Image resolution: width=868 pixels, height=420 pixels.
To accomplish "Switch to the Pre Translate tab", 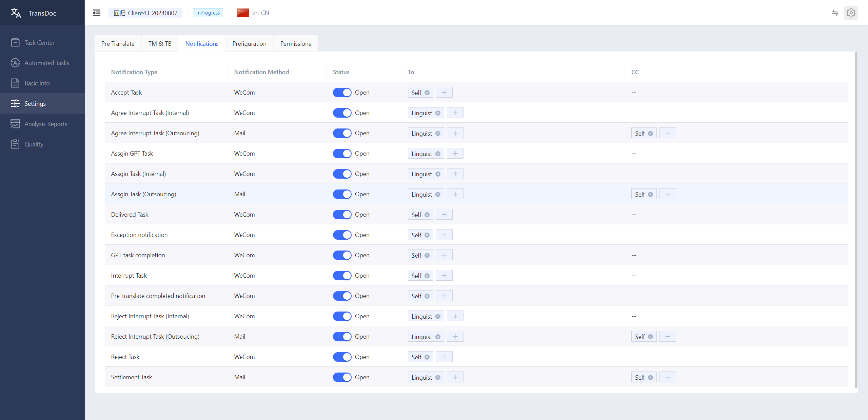I will (x=118, y=43).
